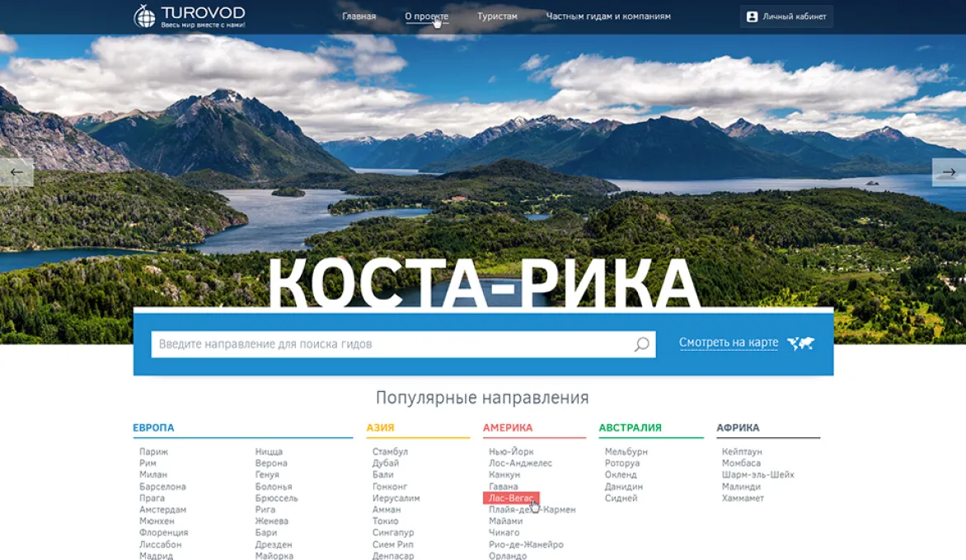This screenshot has height=560, width=966.
Task: Open Частным гидам и компаниям page
Action: tap(608, 16)
